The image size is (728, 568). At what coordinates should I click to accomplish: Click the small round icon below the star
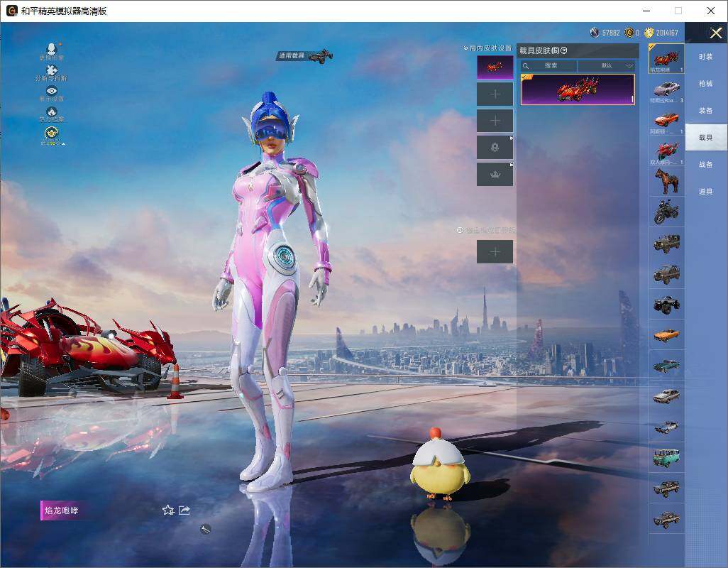tap(206, 529)
